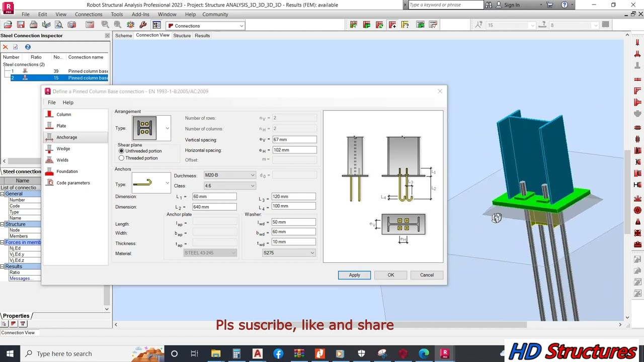This screenshot has width=644, height=362.
Task: Switch to the Scheme tab
Action: tap(124, 36)
